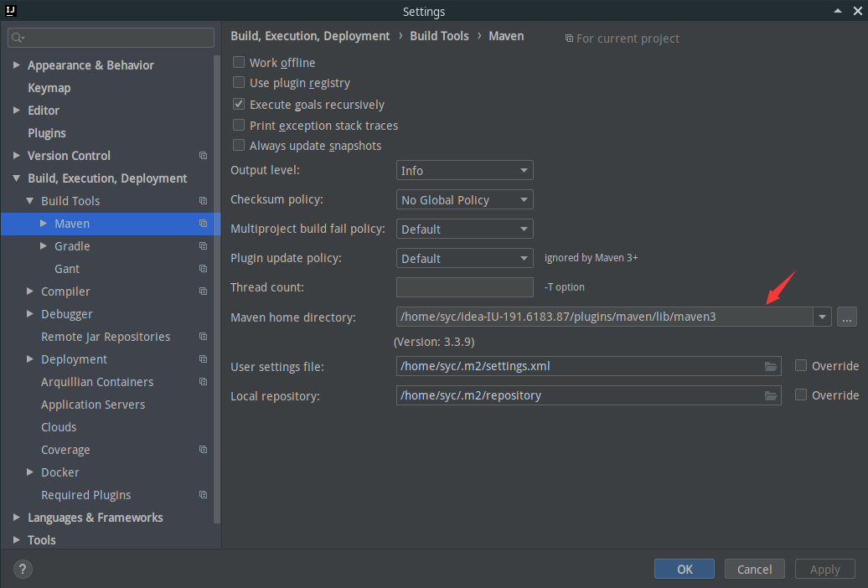Expand the Docker subtree arrow
Screen dimensions: 868x588
point(30,472)
